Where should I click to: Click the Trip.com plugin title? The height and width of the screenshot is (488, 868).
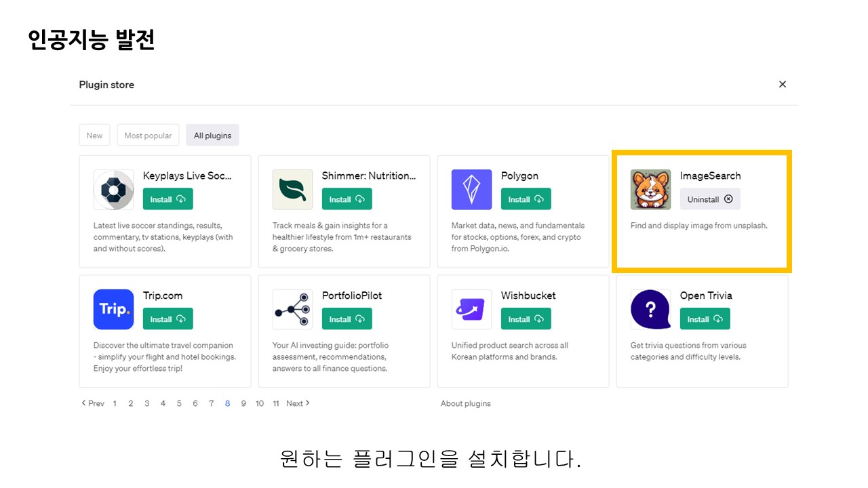click(163, 296)
